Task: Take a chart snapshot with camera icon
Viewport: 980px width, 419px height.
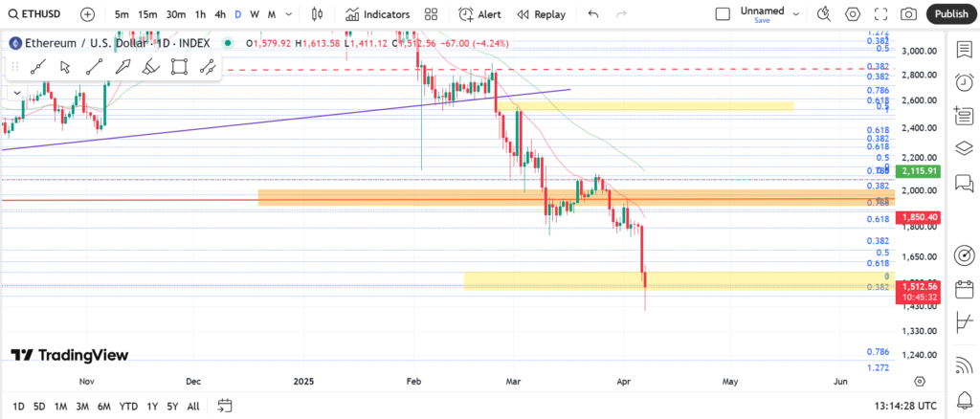Action: [x=908, y=14]
